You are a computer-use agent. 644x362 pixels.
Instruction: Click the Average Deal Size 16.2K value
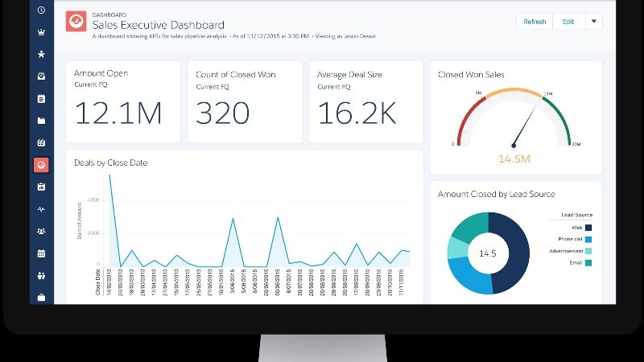click(x=357, y=113)
